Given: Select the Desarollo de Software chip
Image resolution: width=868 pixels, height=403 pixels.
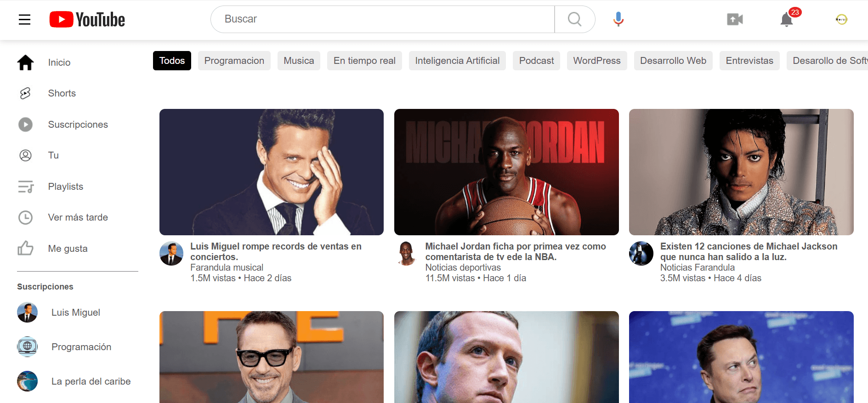Looking at the screenshot, I should pyautogui.click(x=828, y=61).
